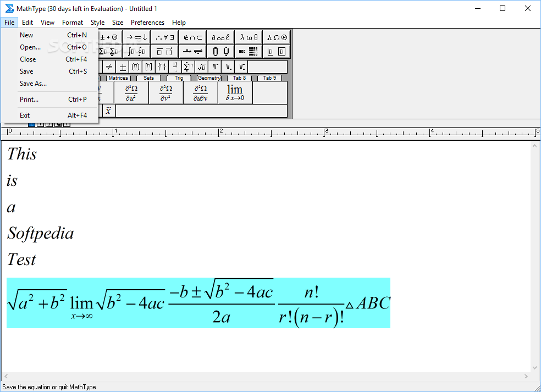Click the word "Test" in the equation
The width and height of the screenshot is (541, 392).
[21, 260]
